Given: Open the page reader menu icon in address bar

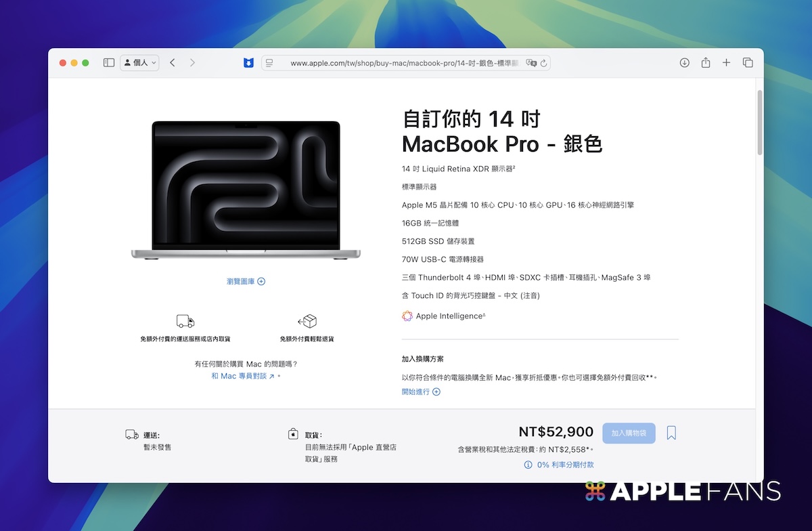Looking at the screenshot, I should tap(269, 63).
